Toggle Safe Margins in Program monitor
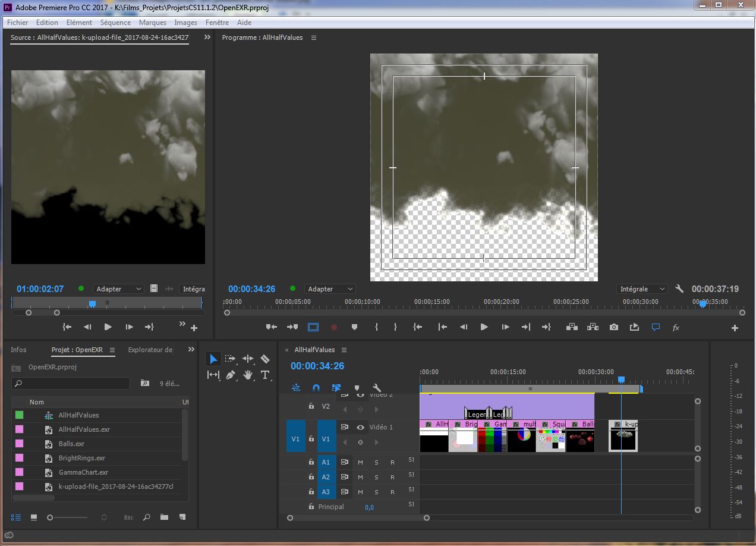 pos(313,327)
